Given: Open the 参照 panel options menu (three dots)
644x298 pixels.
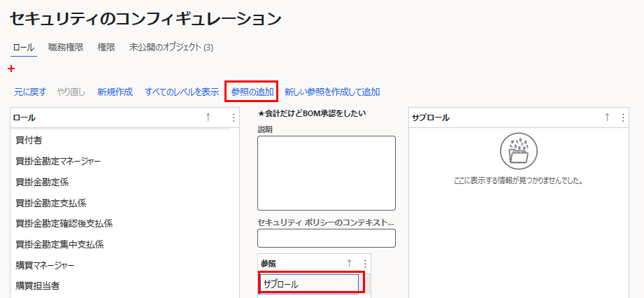Looking at the screenshot, I should pyautogui.click(x=365, y=264).
